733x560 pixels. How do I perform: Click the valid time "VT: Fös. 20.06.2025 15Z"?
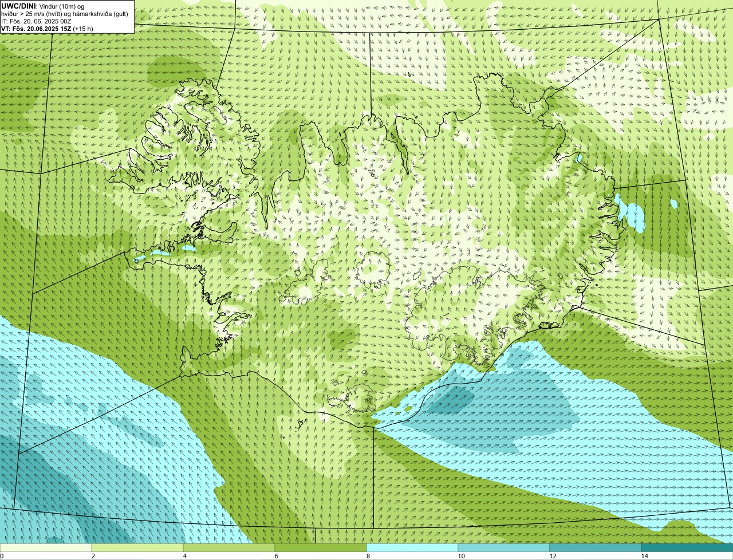pos(37,29)
